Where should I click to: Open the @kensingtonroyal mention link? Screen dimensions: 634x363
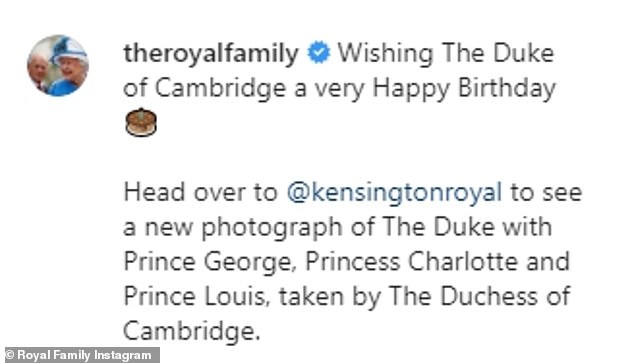tap(394, 192)
